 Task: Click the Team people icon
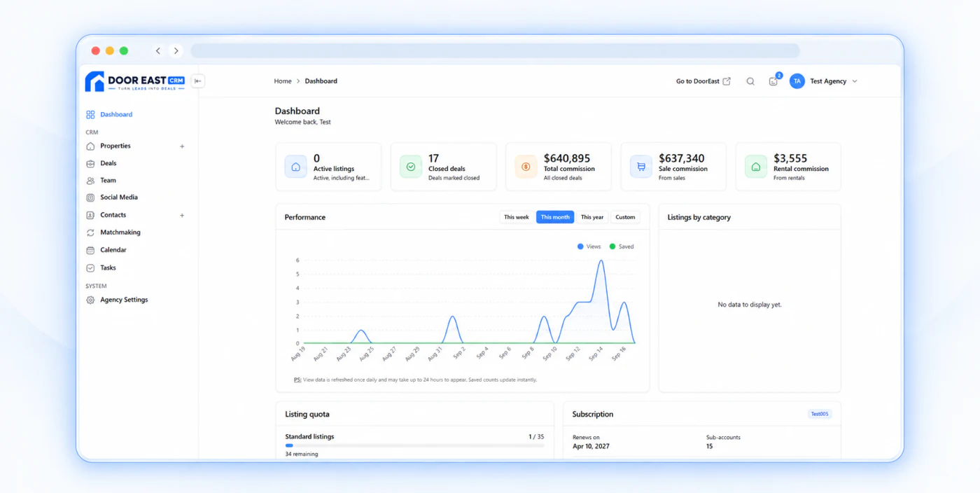(90, 180)
